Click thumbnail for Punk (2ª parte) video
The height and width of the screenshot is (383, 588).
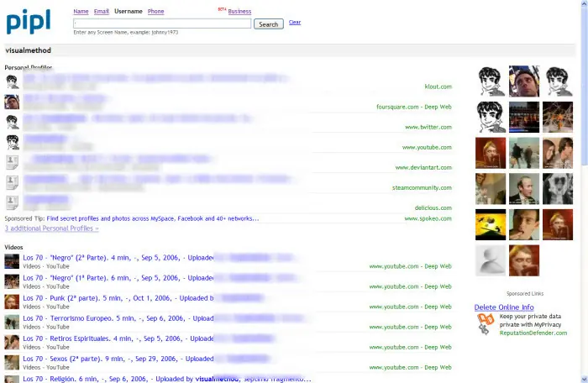[x=12, y=302]
